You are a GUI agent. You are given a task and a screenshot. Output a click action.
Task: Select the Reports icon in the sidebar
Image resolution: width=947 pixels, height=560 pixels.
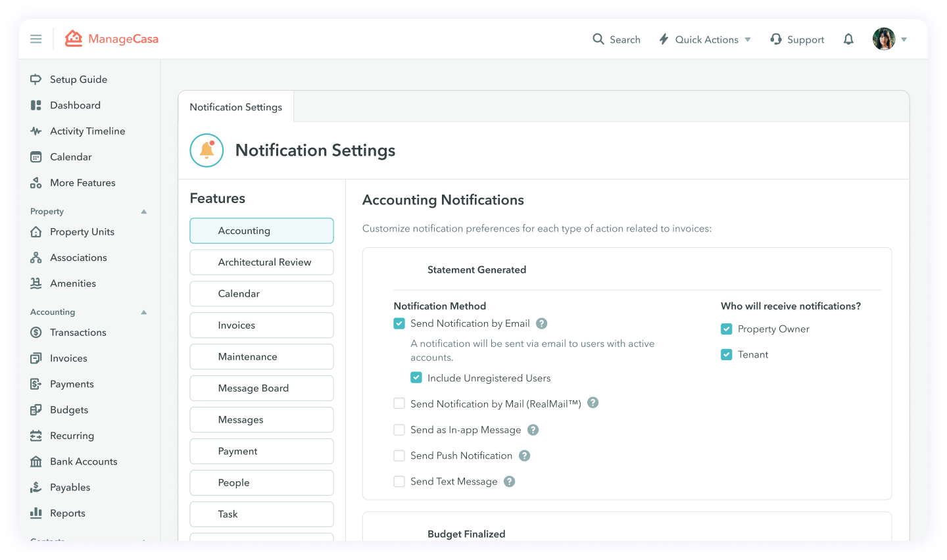(x=35, y=513)
